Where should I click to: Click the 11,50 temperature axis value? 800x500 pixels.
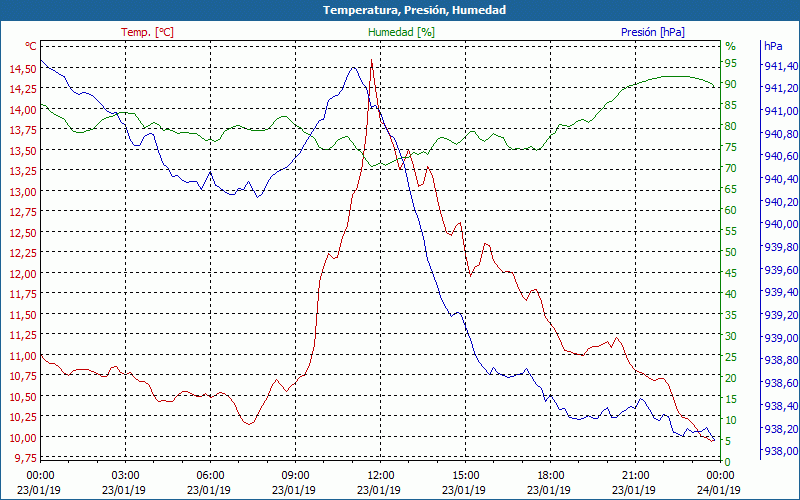click(22, 315)
